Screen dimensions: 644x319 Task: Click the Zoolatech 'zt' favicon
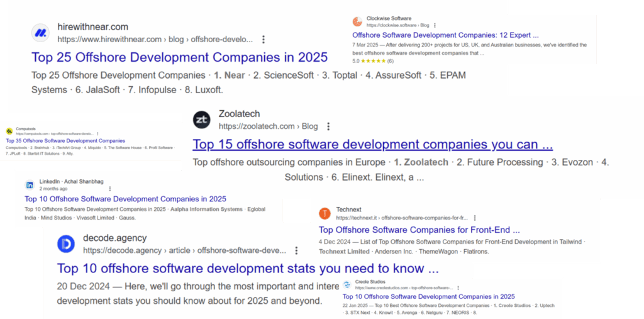click(x=202, y=120)
